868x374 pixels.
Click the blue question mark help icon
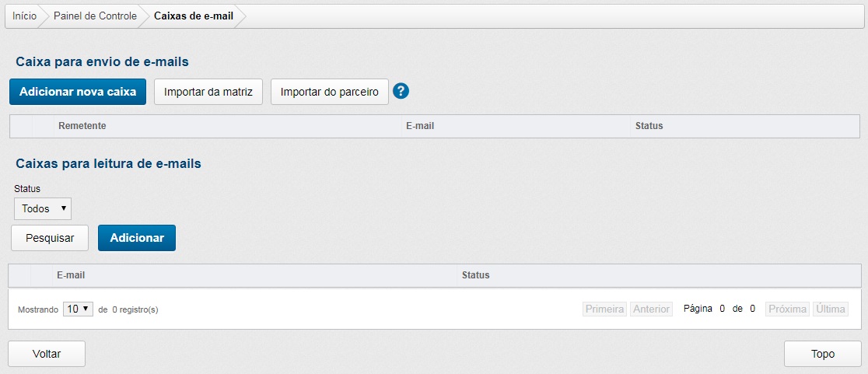401,91
